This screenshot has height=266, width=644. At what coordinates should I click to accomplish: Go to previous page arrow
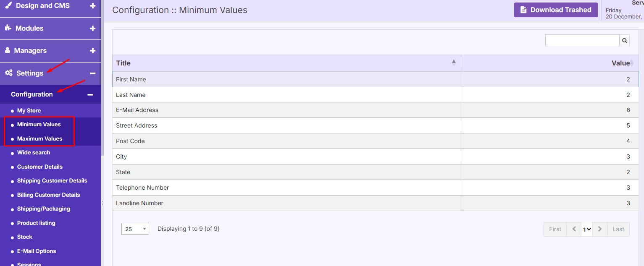point(574,229)
